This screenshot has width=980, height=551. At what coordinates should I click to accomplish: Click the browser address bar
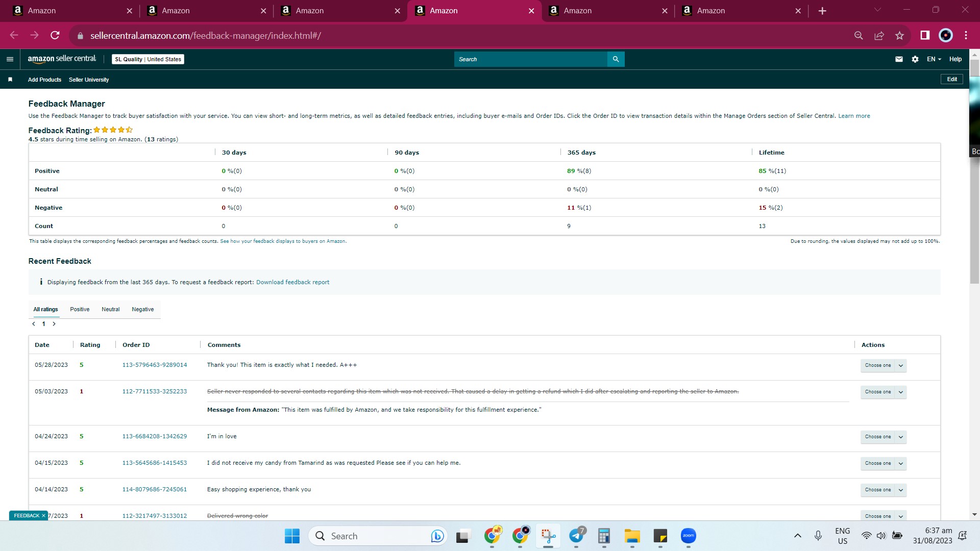click(459, 36)
